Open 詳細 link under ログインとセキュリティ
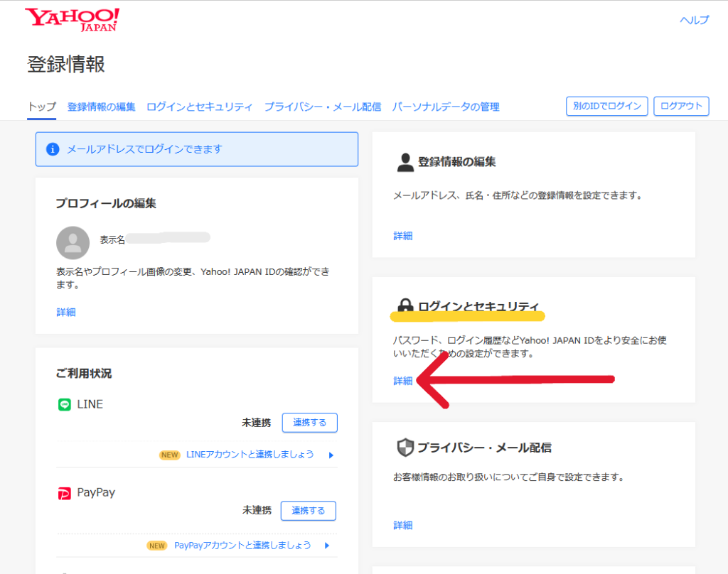Screen dimensions: 728x574 pos(402,381)
